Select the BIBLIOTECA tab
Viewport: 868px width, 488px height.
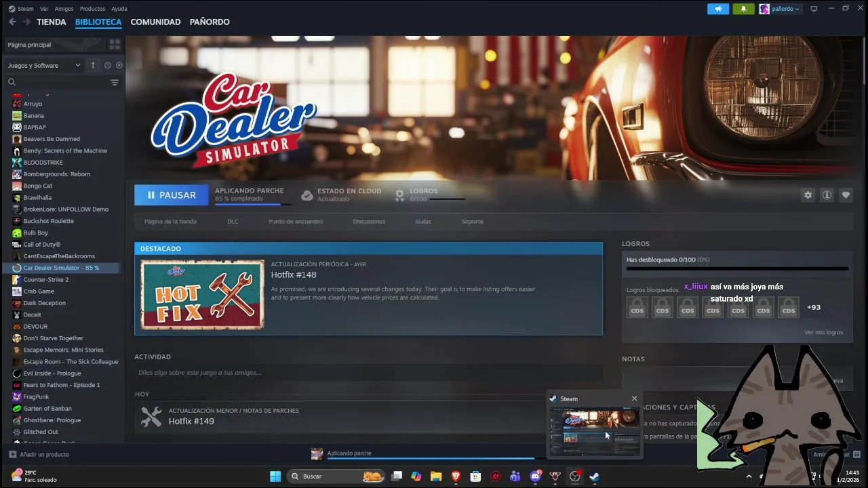98,22
